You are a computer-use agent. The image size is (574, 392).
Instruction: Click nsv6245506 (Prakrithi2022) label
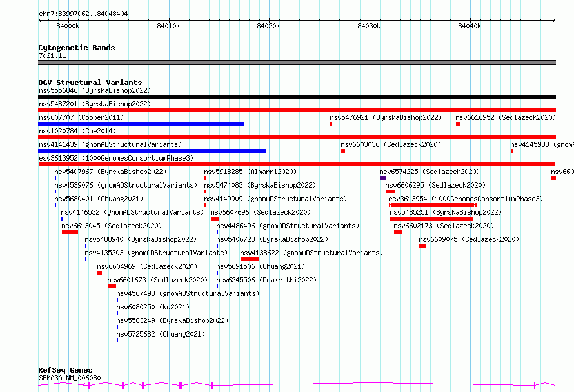click(266, 280)
